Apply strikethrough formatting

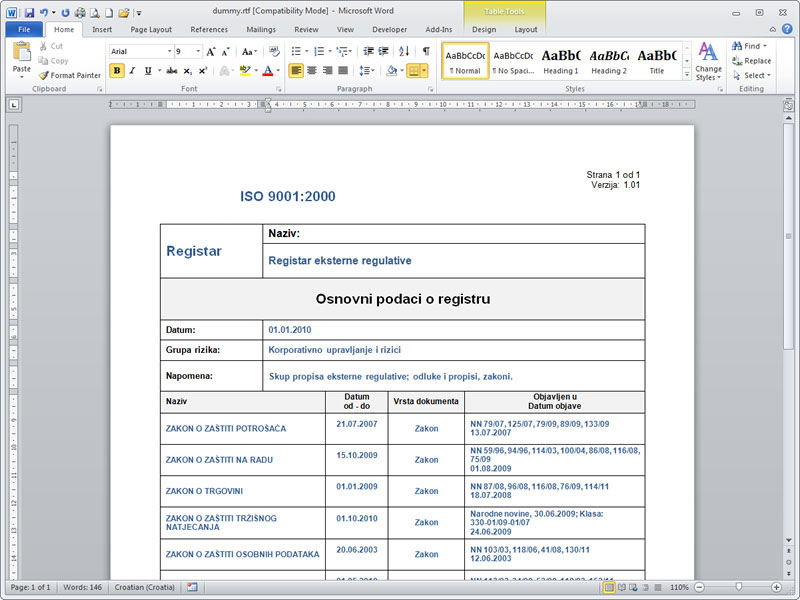click(172, 70)
